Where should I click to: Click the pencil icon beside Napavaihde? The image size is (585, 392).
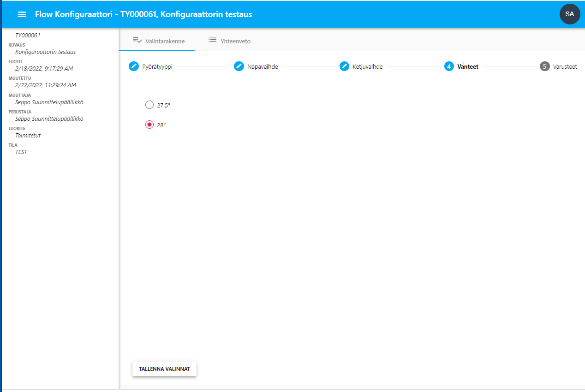point(239,66)
